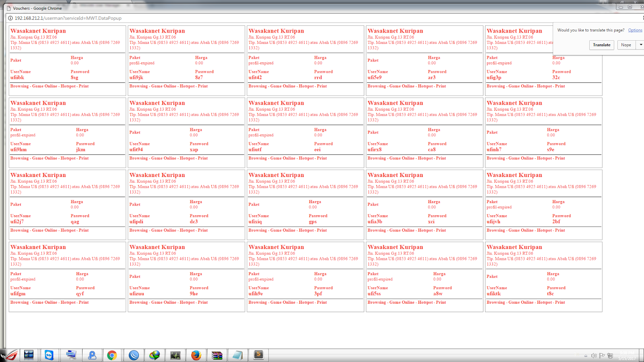Select username text 'ufirx8'
The width and height of the screenshot is (644, 362).
tap(375, 150)
